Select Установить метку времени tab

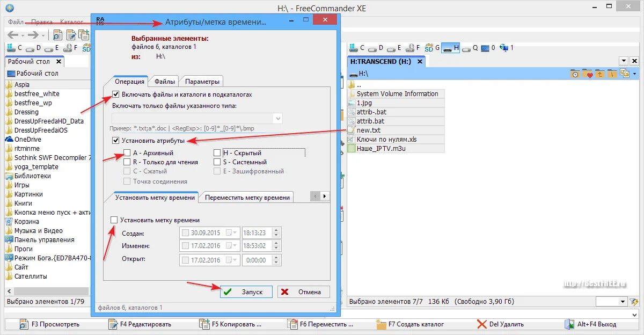155,198
